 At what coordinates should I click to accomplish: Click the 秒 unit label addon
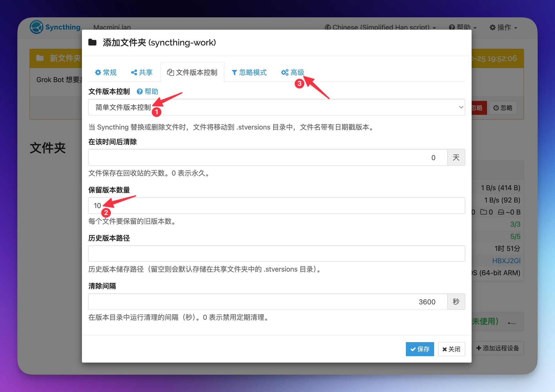click(456, 302)
